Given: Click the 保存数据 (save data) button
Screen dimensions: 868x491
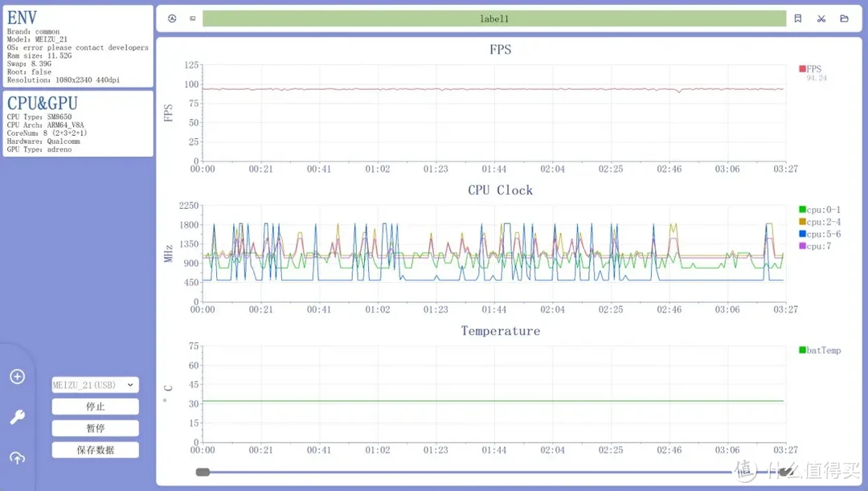Looking at the screenshot, I should [95, 450].
